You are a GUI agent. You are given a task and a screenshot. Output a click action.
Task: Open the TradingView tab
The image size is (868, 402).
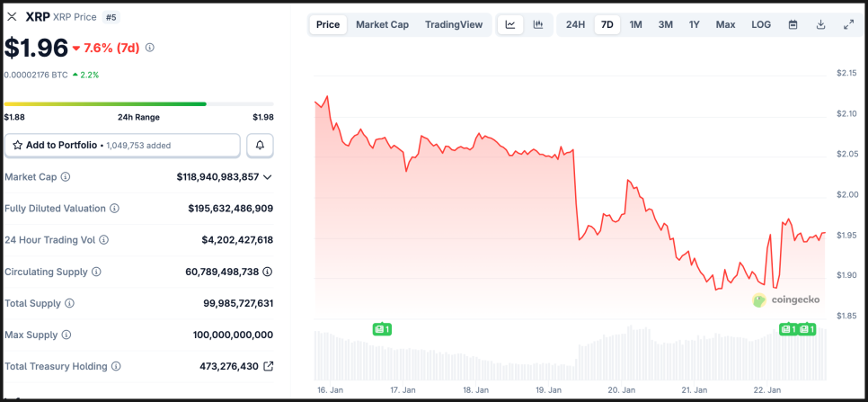point(453,24)
